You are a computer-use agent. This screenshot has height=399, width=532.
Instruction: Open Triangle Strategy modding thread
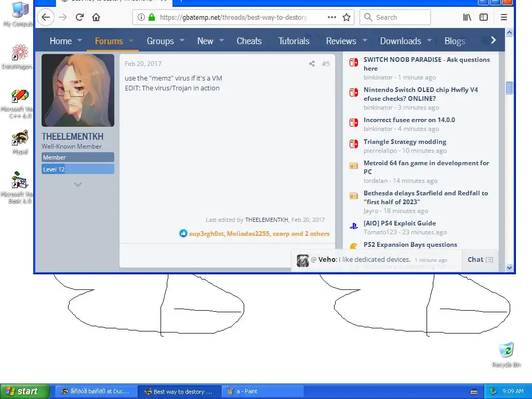coord(405,141)
